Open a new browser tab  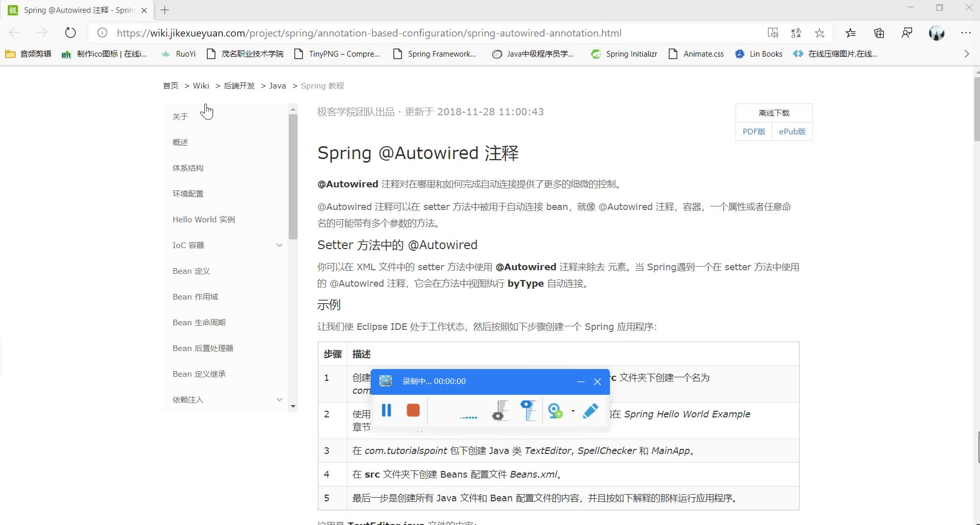click(x=165, y=10)
